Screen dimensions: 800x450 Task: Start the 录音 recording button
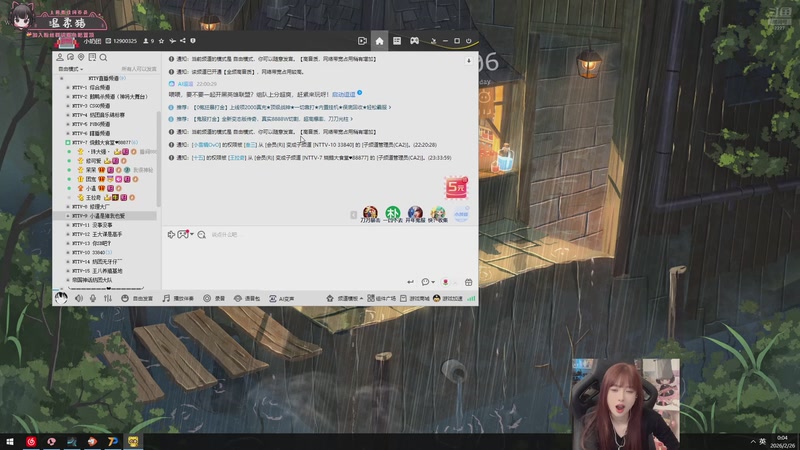coord(214,298)
